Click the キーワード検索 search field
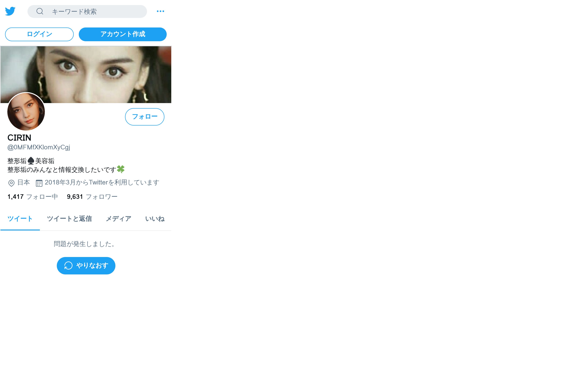 [93, 11]
